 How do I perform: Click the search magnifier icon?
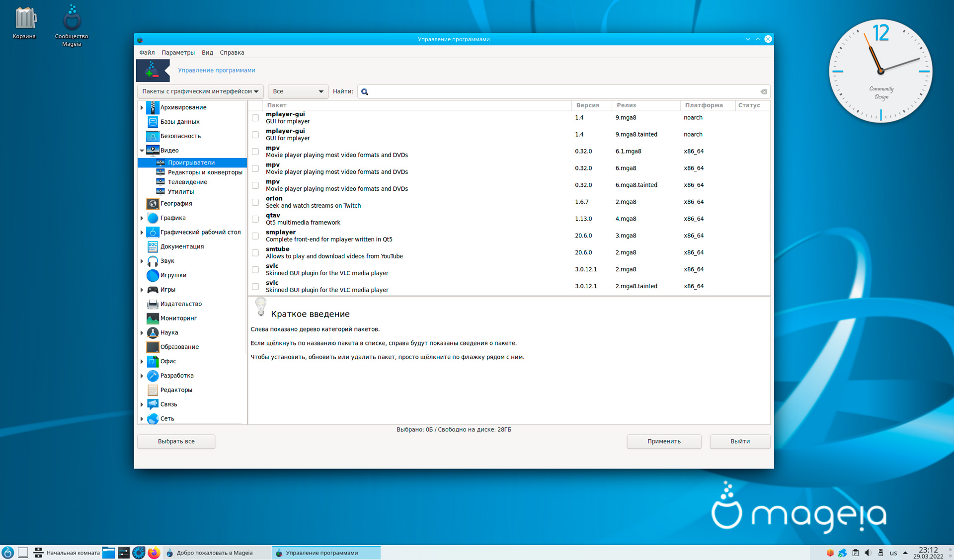[x=365, y=92]
